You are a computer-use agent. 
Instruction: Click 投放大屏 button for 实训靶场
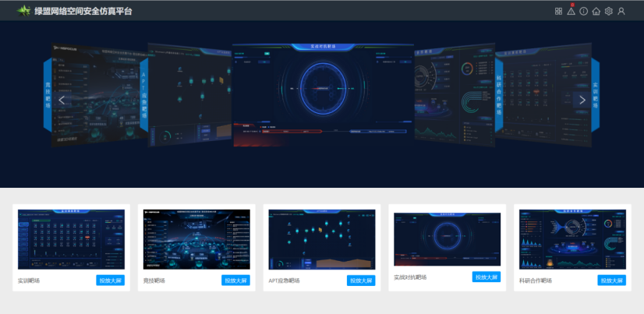(x=111, y=280)
